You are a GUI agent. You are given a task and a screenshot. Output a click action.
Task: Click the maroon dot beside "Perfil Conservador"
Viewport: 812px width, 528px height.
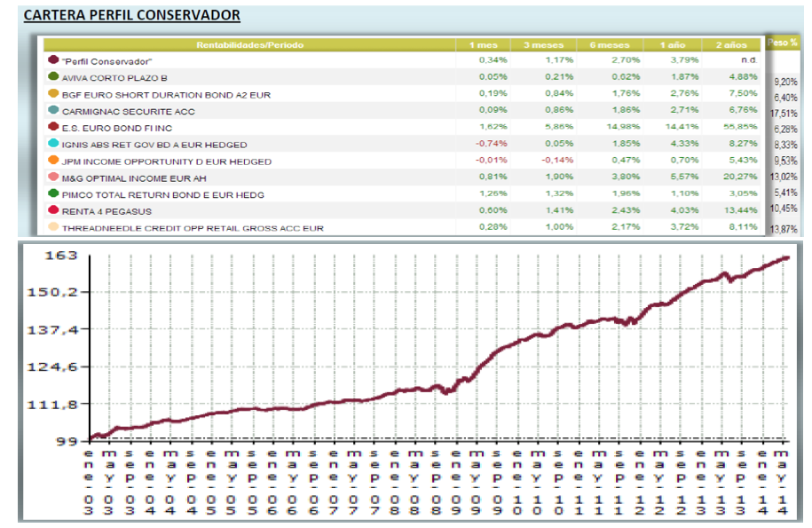click(x=53, y=59)
